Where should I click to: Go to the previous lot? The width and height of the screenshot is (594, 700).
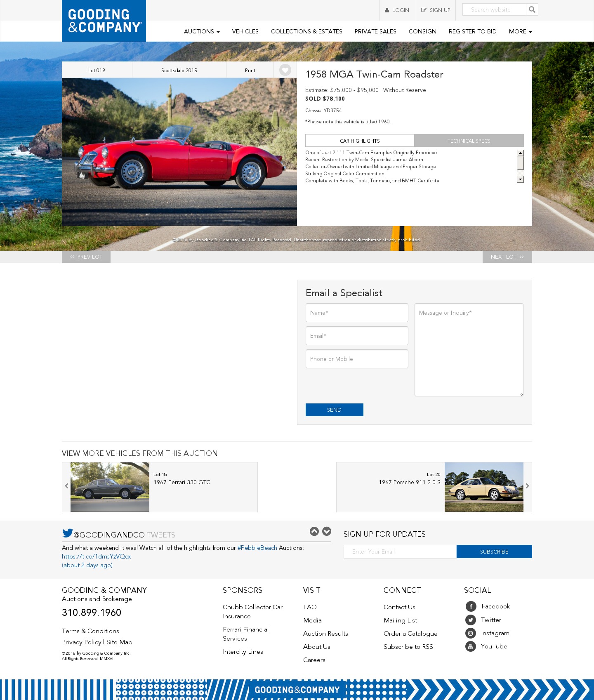coord(86,257)
